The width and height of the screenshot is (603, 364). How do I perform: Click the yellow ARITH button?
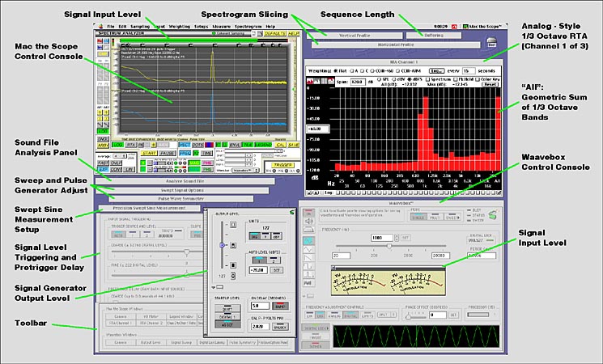(103, 146)
